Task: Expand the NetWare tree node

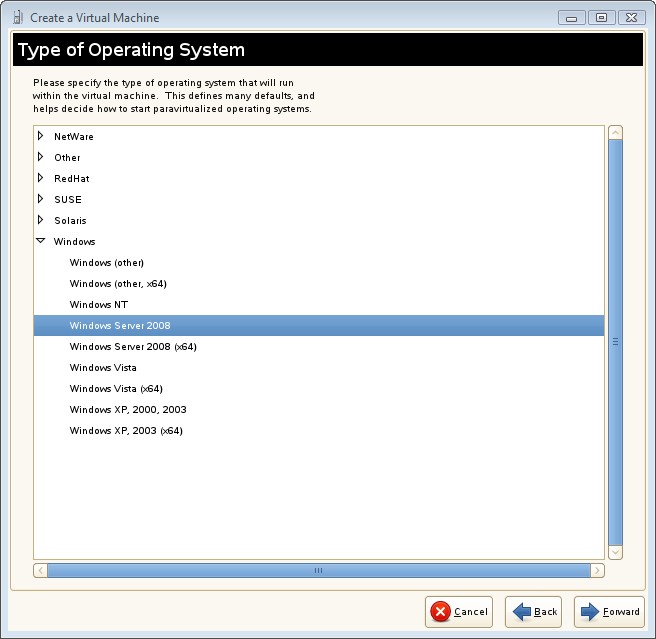Action: [x=41, y=136]
